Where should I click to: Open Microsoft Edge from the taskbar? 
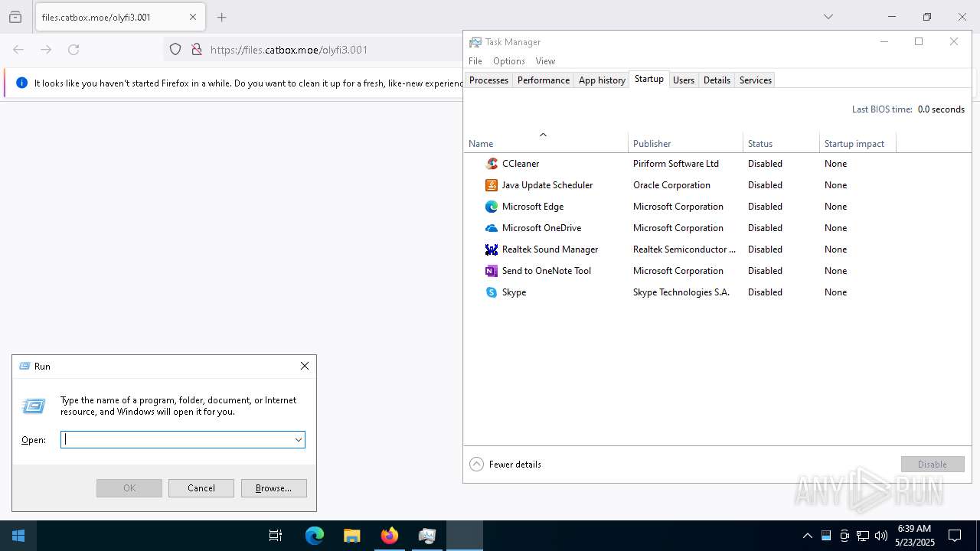315,536
